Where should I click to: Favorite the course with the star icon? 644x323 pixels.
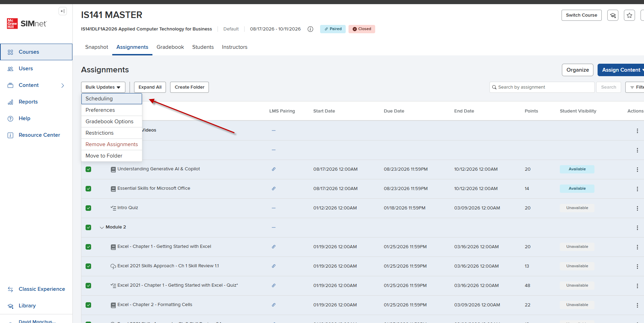point(629,15)
